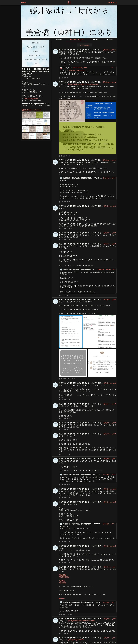This screenshot has height=644, width=138.
Task: Open the profile avatar image in sidebar
Action: click(x=36, y=53)
